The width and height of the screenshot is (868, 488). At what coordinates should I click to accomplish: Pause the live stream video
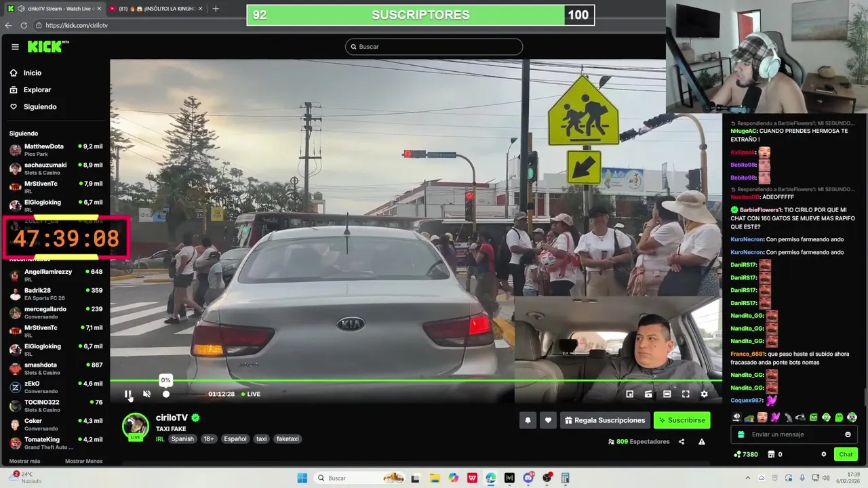click(x=127, y=394)
